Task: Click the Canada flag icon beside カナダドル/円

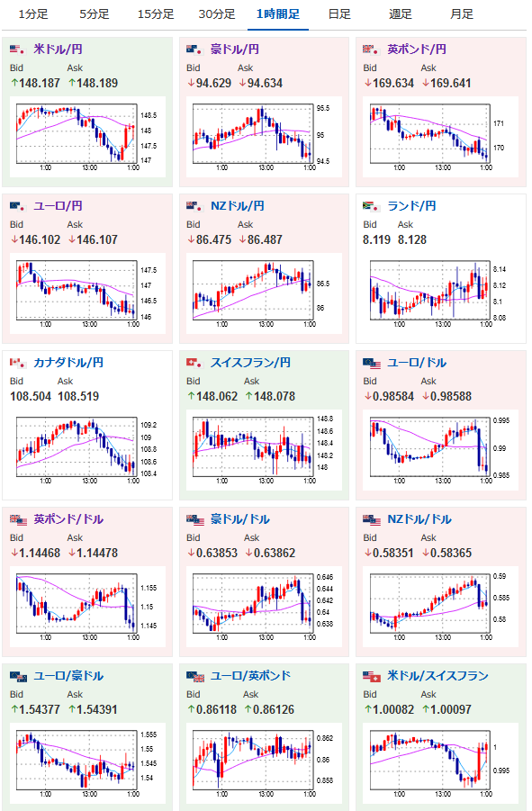Action: [18, 363]
